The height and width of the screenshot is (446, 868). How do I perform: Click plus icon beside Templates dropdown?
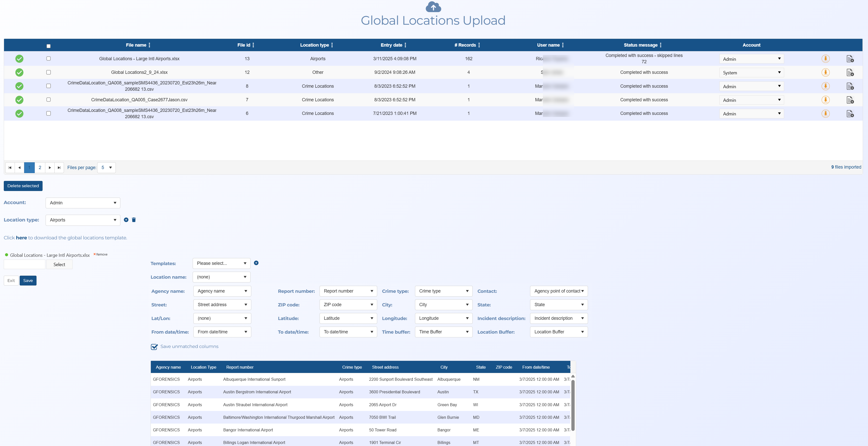(256, 263)
